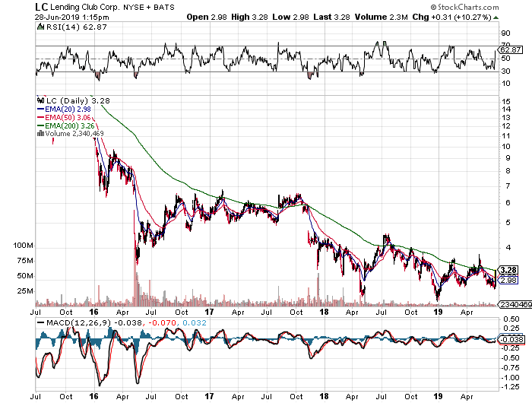Click the 50M volume axis label
Image resolution: width=532 pixels, height=403 pixels.
point(25,276)
